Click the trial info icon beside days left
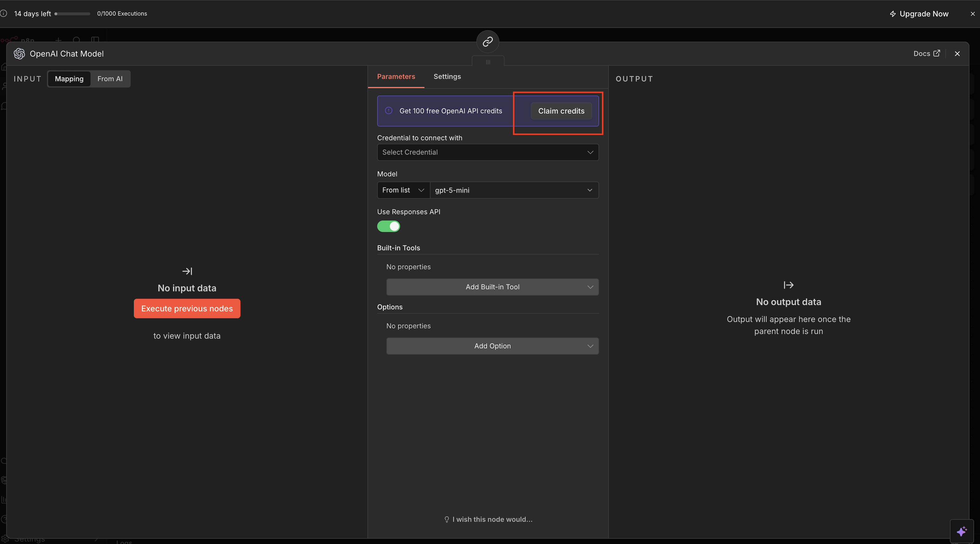 pyautogui.click(x=4, y=14)
